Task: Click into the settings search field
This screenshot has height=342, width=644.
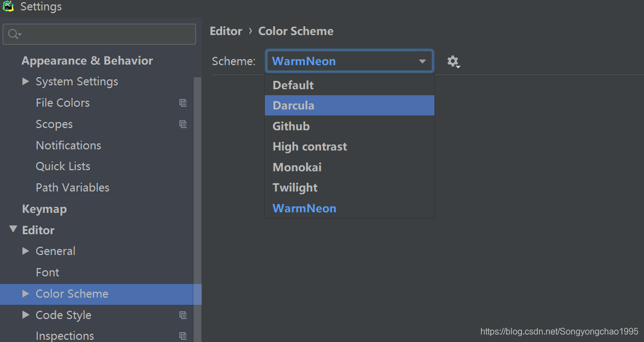Action: 99,34
